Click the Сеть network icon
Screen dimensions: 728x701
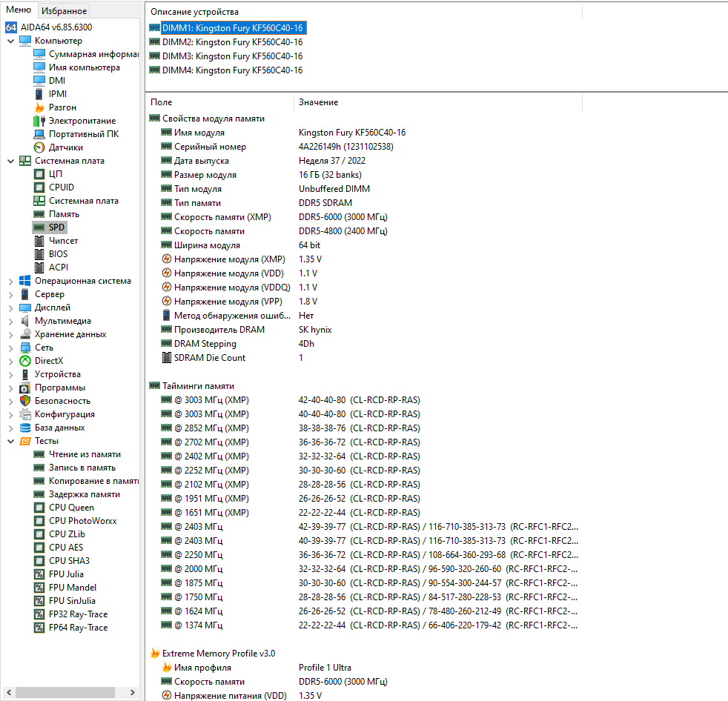click(25, 348)
